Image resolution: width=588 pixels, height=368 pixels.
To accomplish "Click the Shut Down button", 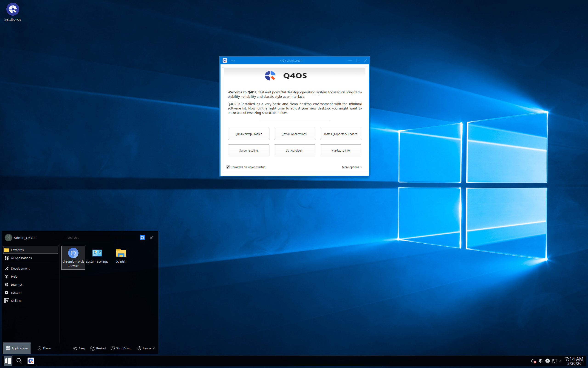I will tap(121, 348).
